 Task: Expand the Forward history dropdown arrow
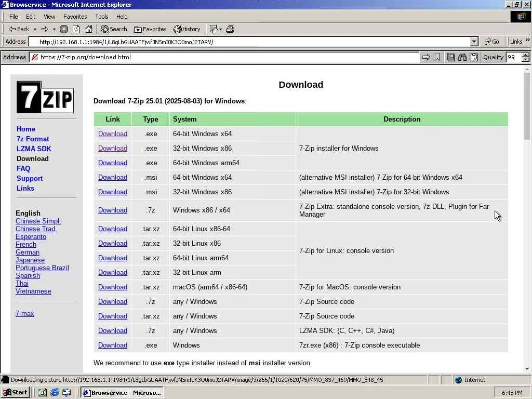click(x=54, y=29)
